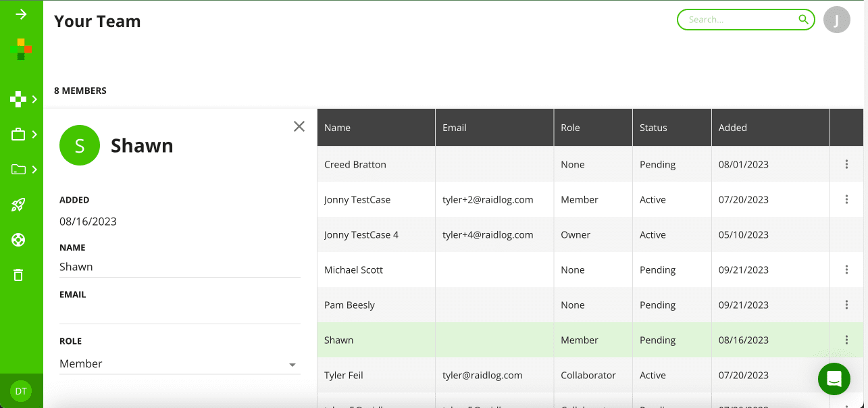Sort by the Added column header
868x408 pixels.
pyautogui.click(x=771, y=127)
